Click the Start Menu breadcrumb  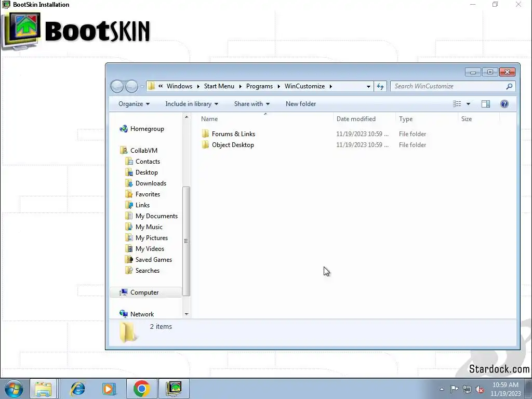pyautogui.click(x=219, y=86)
